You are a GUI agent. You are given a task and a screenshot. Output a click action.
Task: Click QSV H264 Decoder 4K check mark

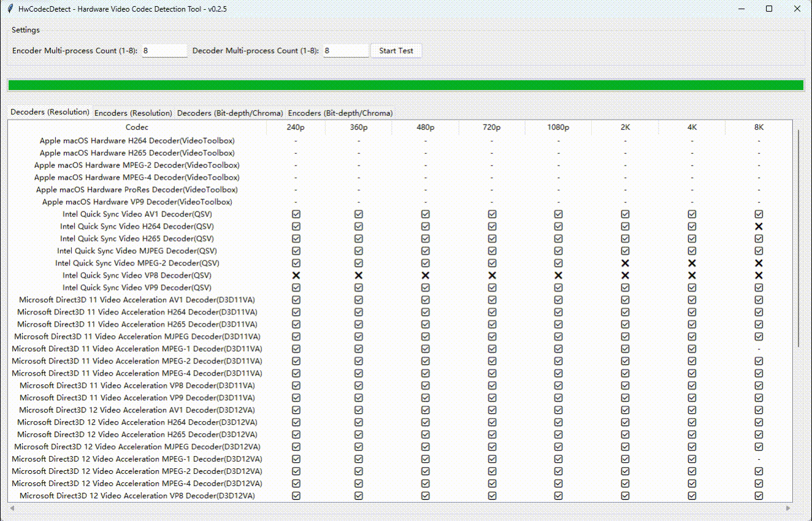[x=692, y=227]
